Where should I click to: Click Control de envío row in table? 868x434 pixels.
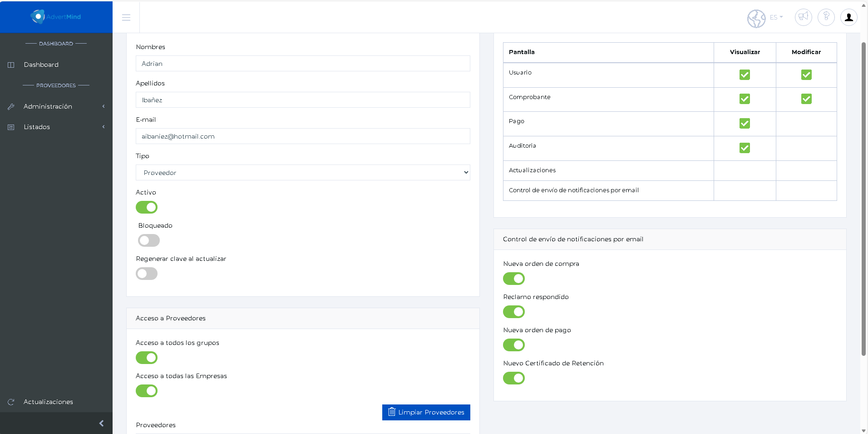point(573,190)
